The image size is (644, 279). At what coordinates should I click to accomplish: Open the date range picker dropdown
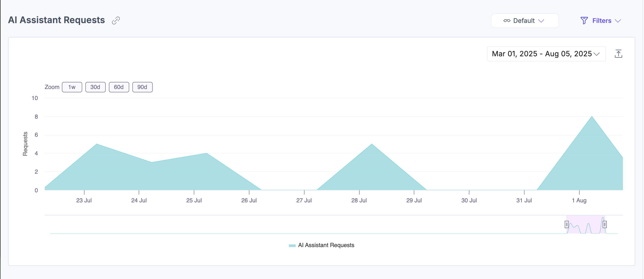click(546, 54)
